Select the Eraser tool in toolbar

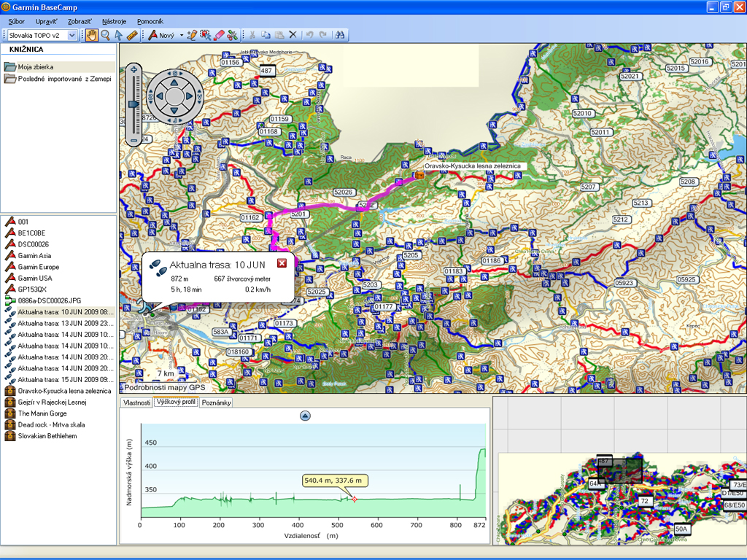pos(219,35)
